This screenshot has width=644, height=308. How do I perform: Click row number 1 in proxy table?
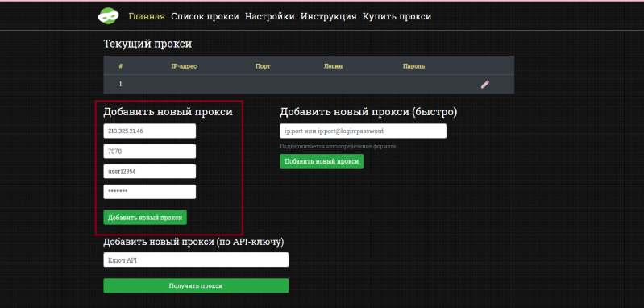[121, 84]
